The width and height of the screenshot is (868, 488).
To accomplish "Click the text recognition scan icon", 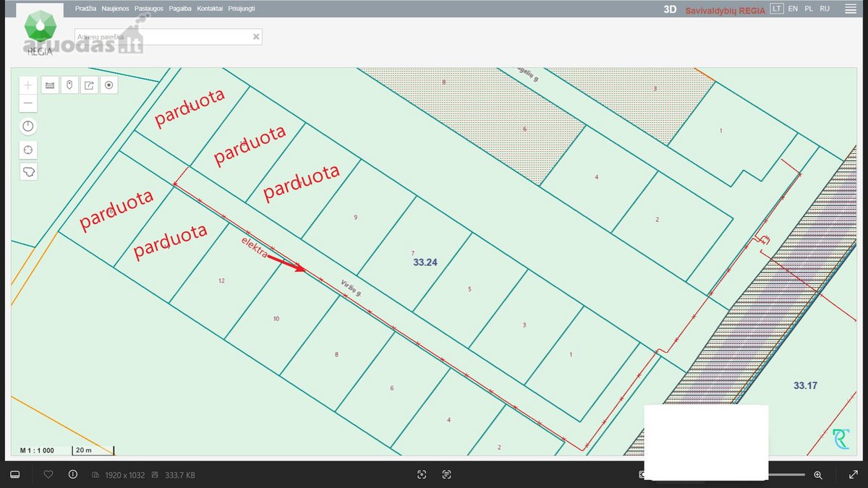I will click(x=446, y=475).
